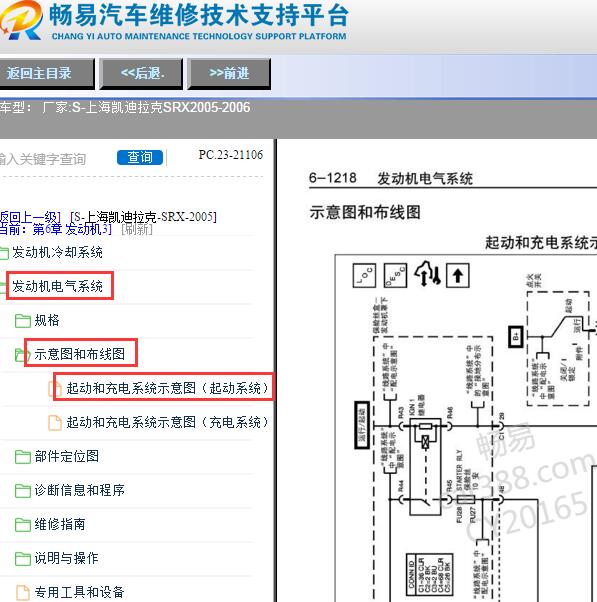597x602 pixels.
Task: Click the folder icon beside 规格
Action: pyautogui.click(x=23, y=321)
